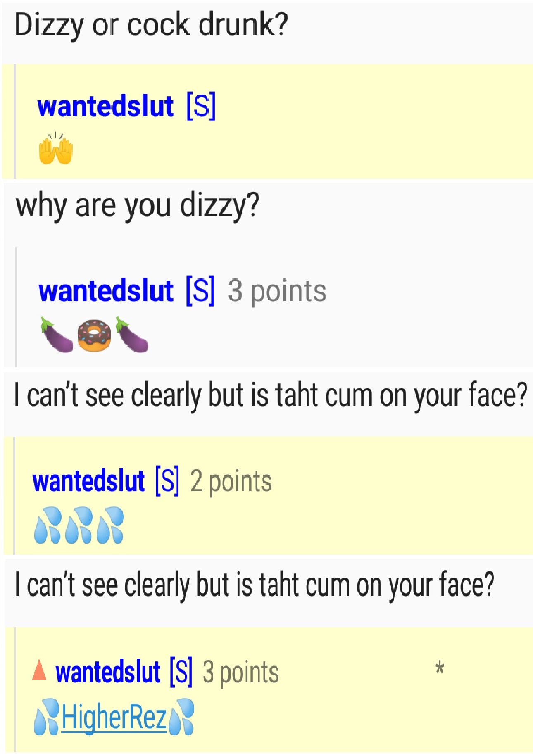Click the 3 points label in the last reply
The height and width of the screenshot is (756, 533).
[x=241, y=673]
